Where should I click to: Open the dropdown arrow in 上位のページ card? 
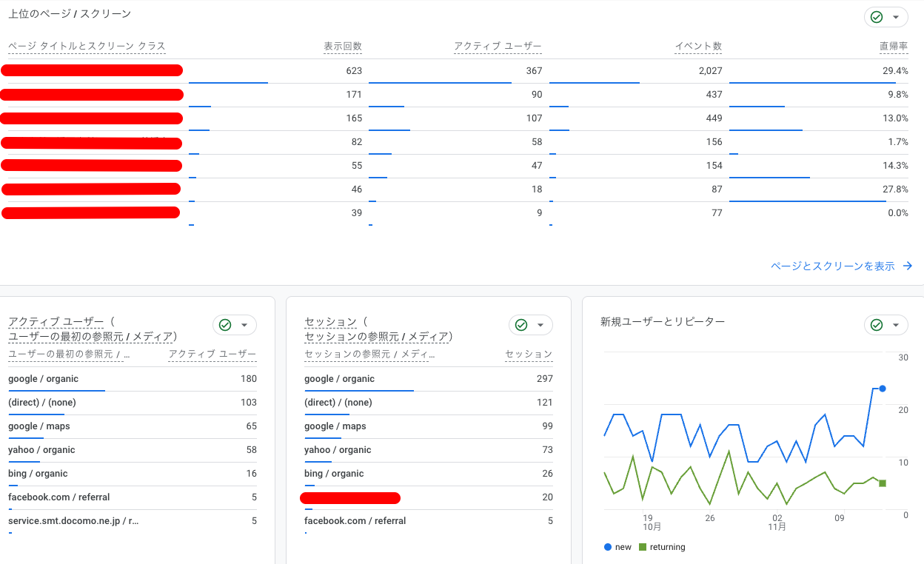pyautogui.click(x=896, y=17)
